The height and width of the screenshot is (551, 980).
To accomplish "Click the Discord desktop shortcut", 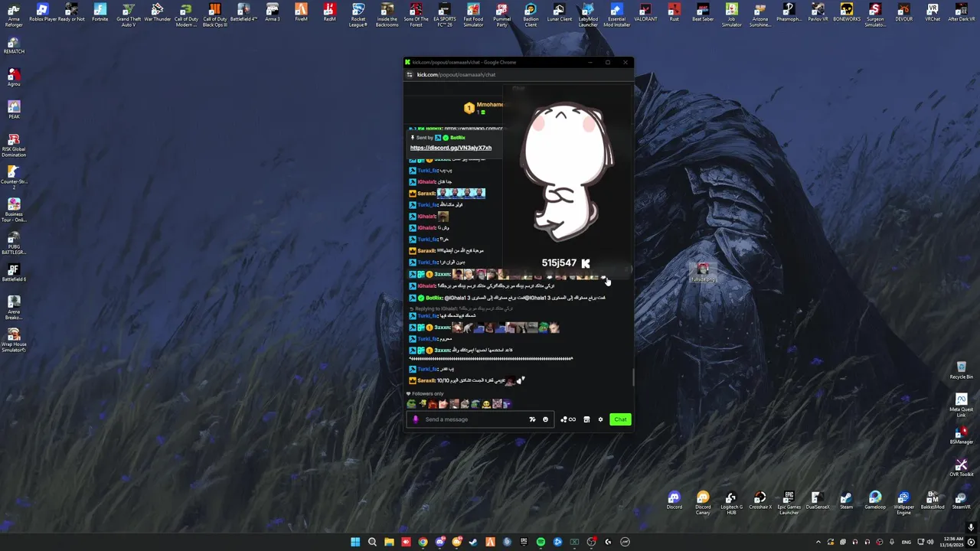I will point(674,500).
